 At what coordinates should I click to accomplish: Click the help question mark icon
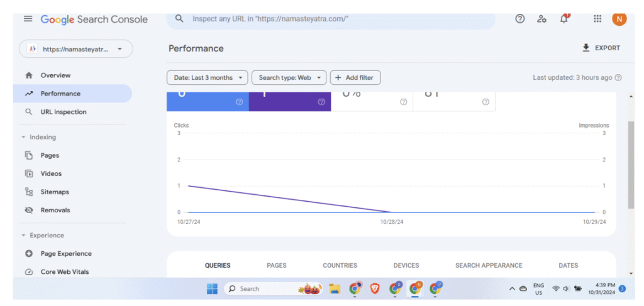tap(519, 19)
